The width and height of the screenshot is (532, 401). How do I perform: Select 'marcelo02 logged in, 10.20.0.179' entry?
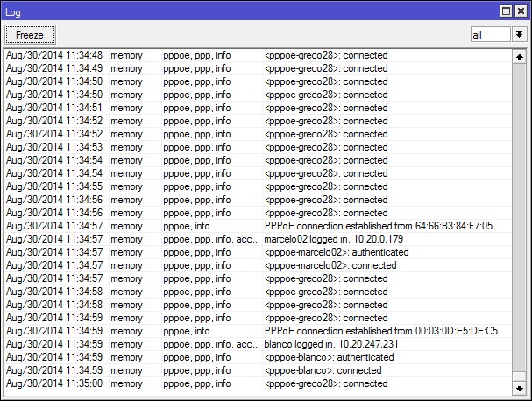coord(259,239)
